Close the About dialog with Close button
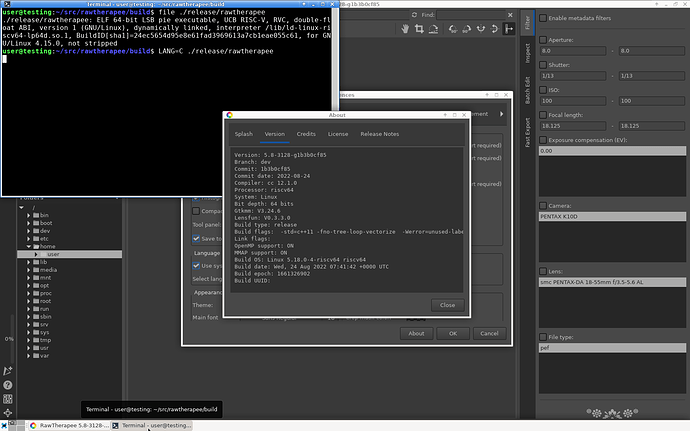Viewport: 690px width, 431px height. click(x=448, y=305)
